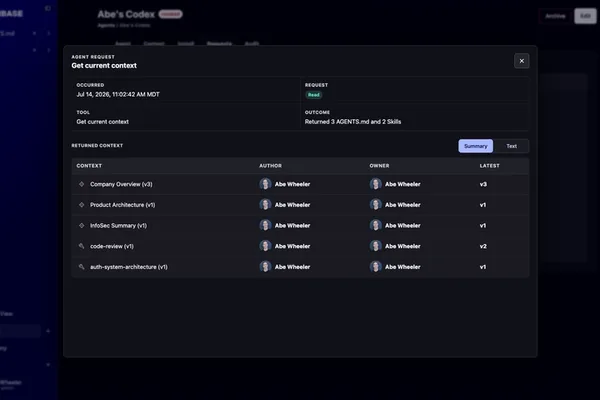Click the outcome text Returned 3 AGENTS.md
This screenshot has width=600, height=400.
click(353, 122)
